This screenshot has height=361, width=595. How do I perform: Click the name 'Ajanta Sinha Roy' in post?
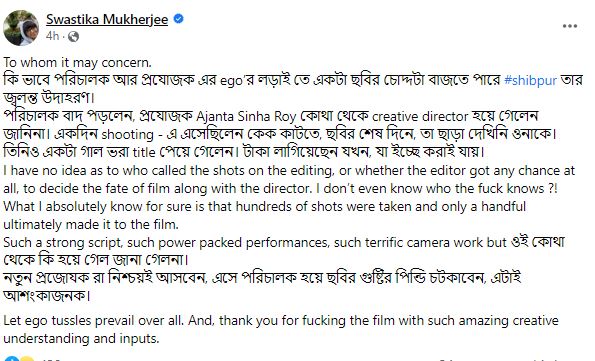coord(246,117)
